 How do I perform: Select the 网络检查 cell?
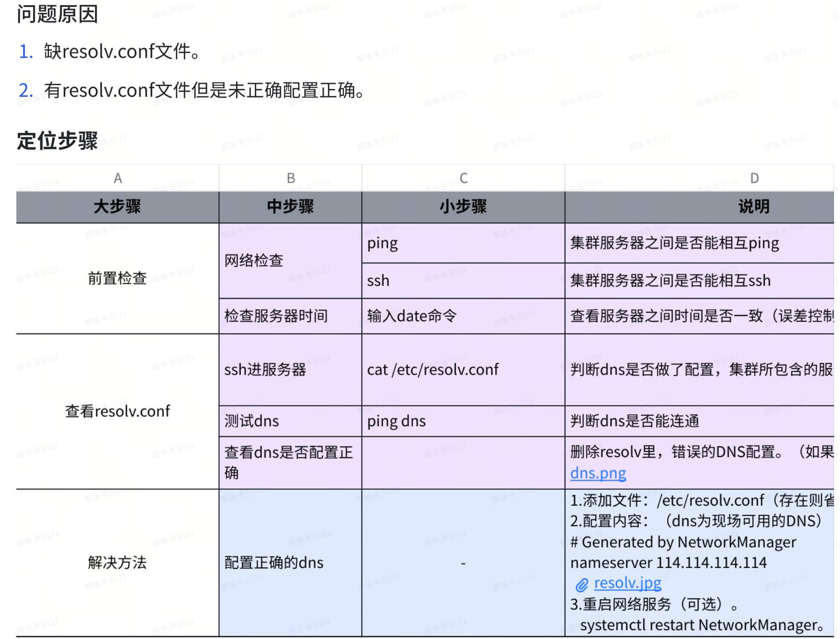[x=254, y=261]
